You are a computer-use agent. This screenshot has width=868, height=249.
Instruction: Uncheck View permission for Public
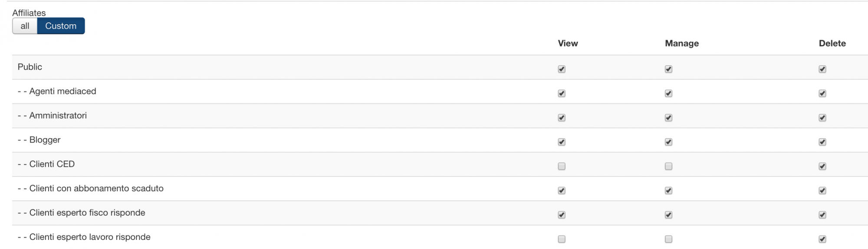click(x=562, y=69)
